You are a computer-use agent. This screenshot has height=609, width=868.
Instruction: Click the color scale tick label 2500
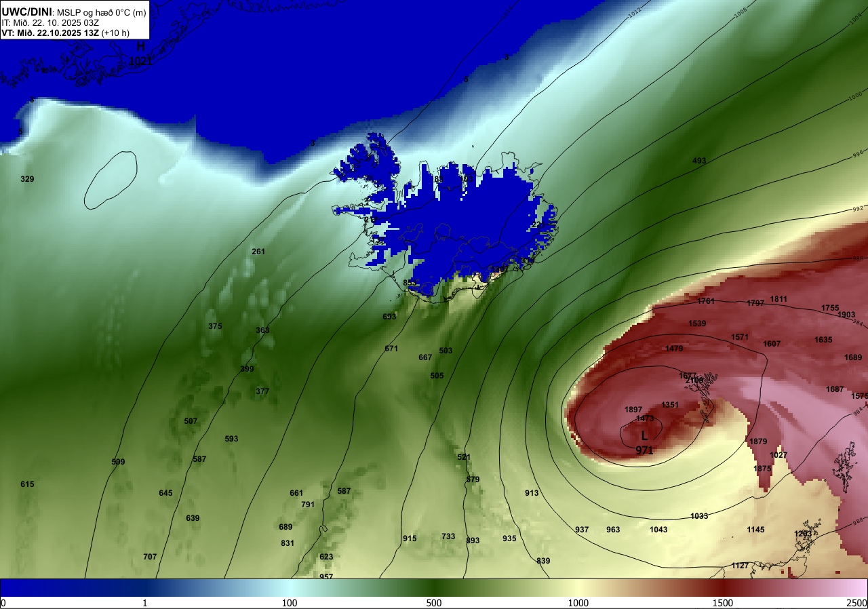tap(856, 603)
